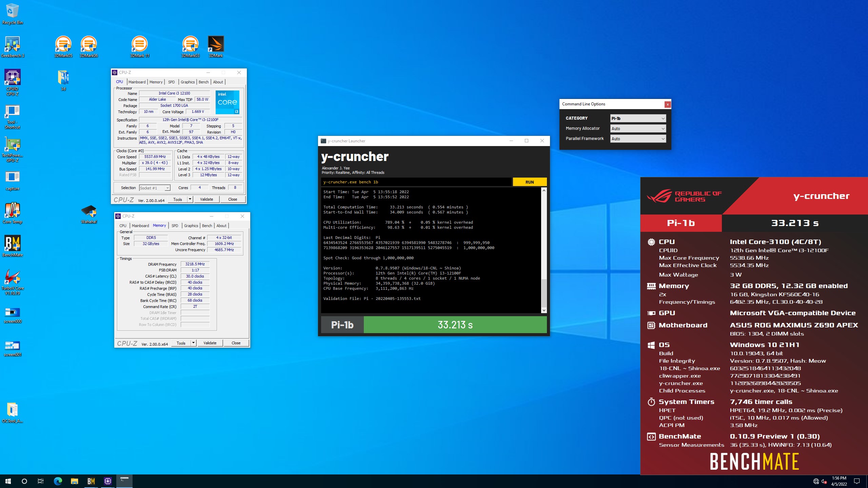The width and height of the screenshot is (868, 488).
Task: Open the 3DMark05 desktop shortcut
Action: [63, 47]
